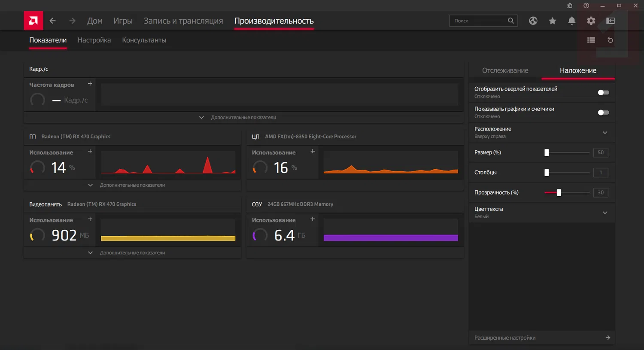Viewport: 644px width, 350px height.
Task: Click the AMD logo home icon
Action: click(x=33, y=21)
